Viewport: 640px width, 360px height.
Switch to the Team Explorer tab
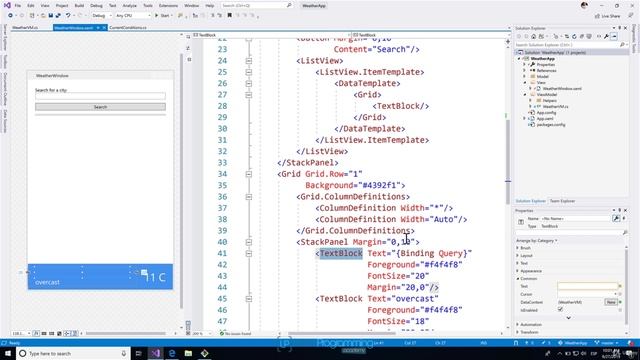562,201
